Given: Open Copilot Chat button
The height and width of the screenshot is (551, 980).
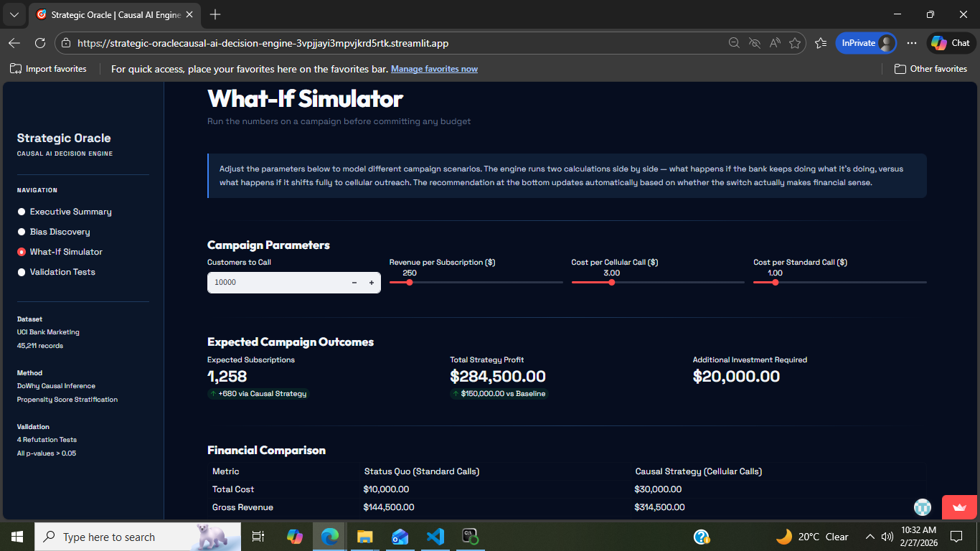Looking at the screenshot, I should [x=951, y=43].
